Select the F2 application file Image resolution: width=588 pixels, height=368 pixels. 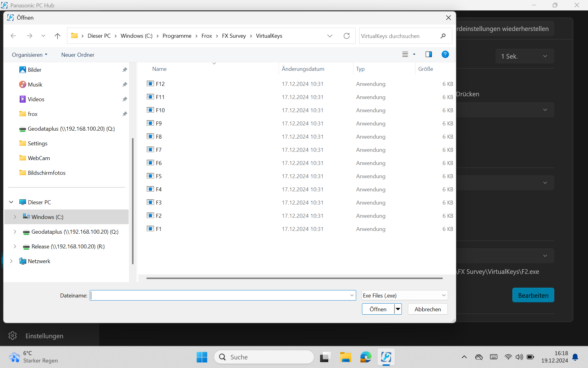pos(158,216)
